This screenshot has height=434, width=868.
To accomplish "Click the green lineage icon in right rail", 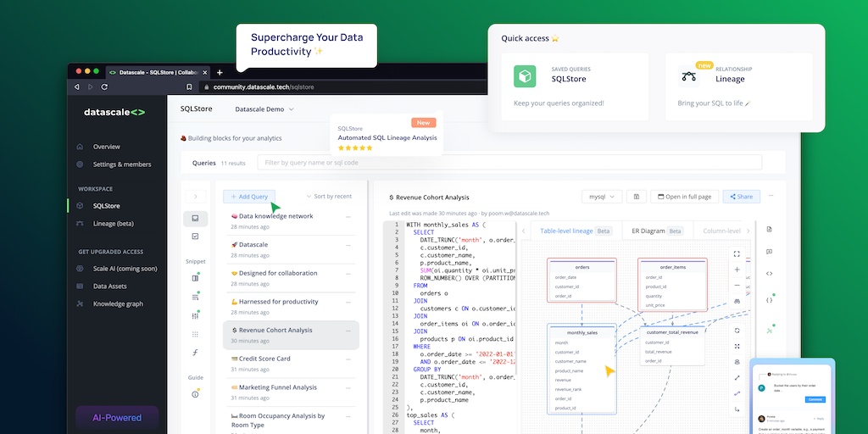I will pos(769,331).
